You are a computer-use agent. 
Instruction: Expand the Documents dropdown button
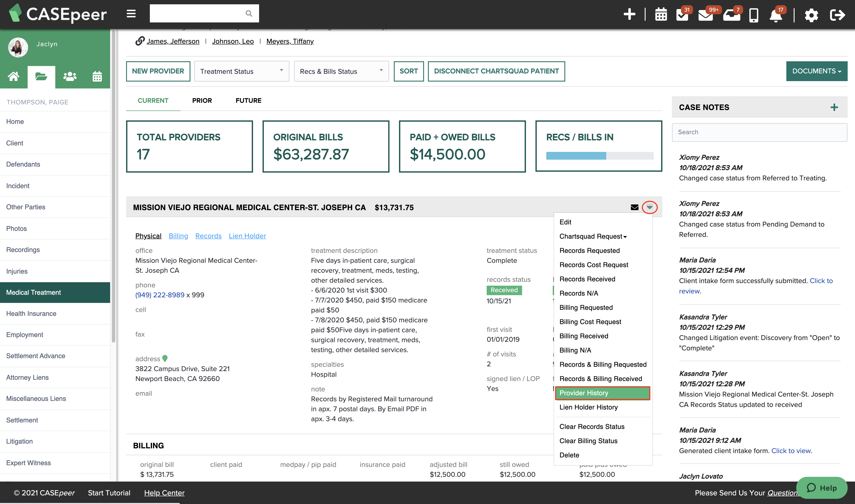(x=816, y=71)
